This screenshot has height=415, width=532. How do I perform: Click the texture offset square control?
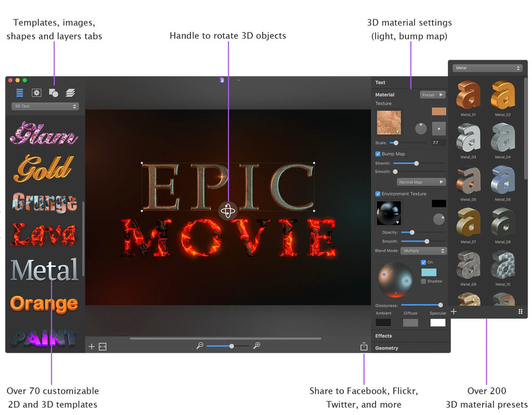(439, 129)
